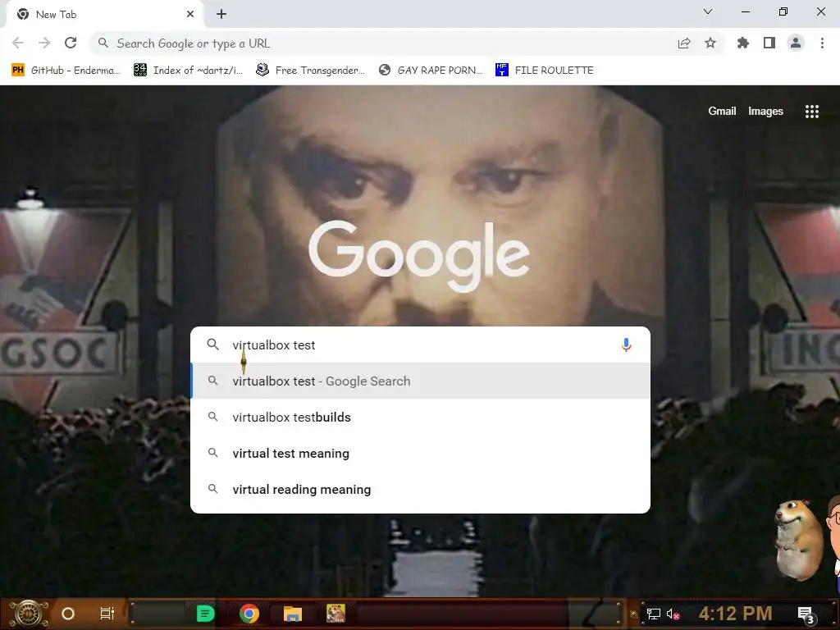
Task: Open the Google apps grid
Action: (x=812, y=112)
